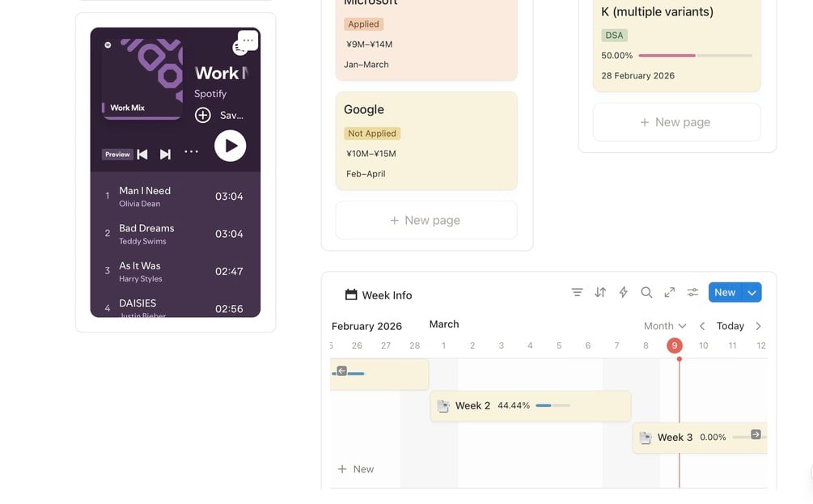Image resolution: width=813 pixels, height=504 pixels.
Task: Open the Month timeline scale dropdown
Action: coord(665,326)
